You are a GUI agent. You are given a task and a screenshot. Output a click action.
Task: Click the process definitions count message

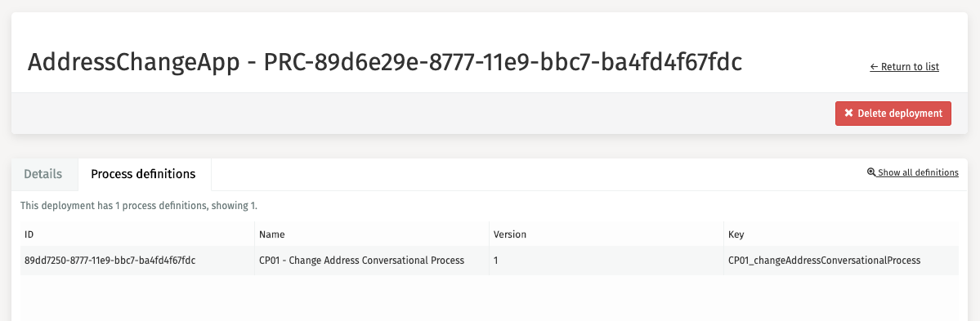(x=139, y=205)
